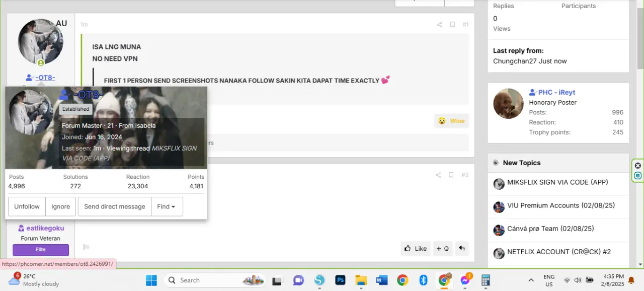Open the Windows Start menu
This screenshot has width=644, height=291.
[x=151, y=280]
